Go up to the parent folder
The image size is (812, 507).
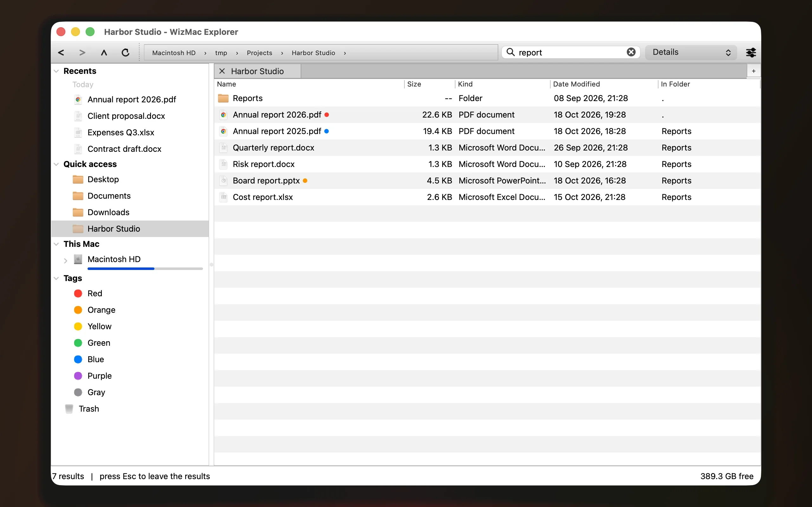[x=104, y=53]
